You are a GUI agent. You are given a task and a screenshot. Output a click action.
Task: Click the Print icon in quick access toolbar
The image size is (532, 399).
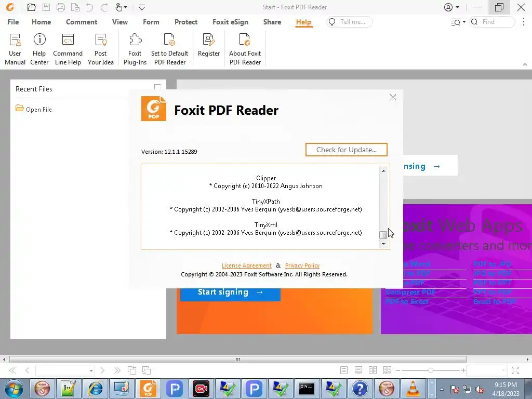[61, 7]
